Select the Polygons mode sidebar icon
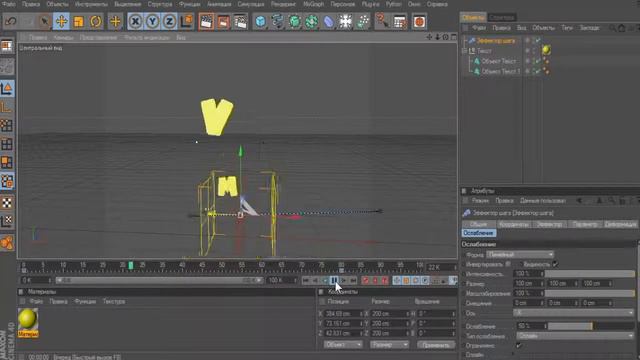640x360 pixels. click(x=7, y=163)
